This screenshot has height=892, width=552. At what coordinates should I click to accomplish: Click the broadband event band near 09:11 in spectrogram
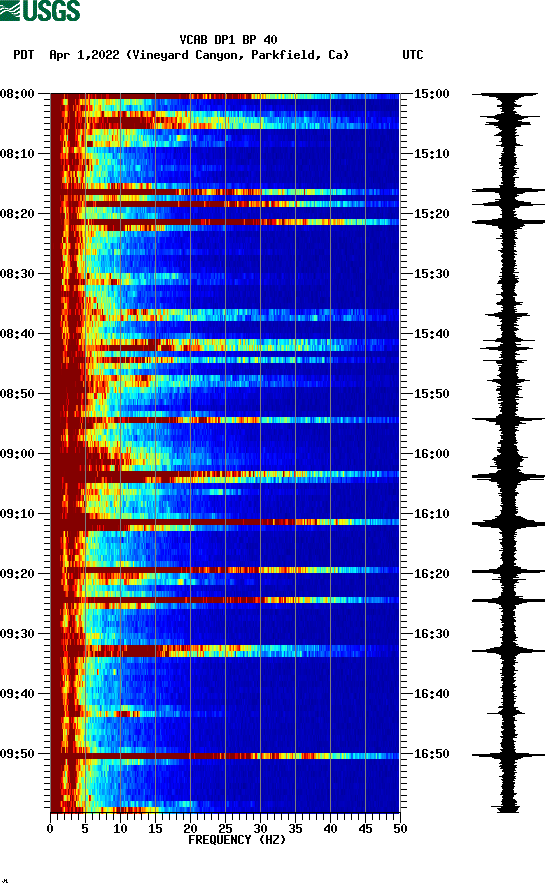(225, 522)
